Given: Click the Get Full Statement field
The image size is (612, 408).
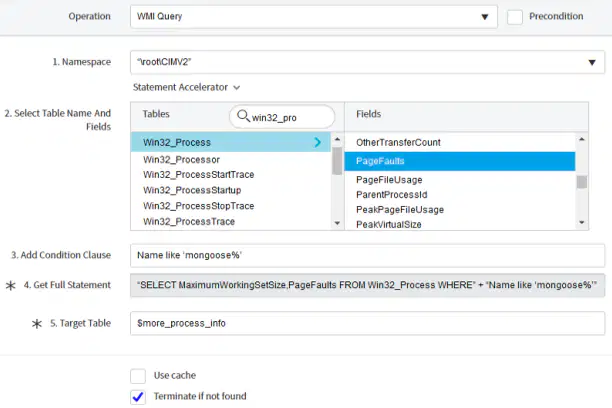Looking at the screenshot, I should (x=367, y=285).
